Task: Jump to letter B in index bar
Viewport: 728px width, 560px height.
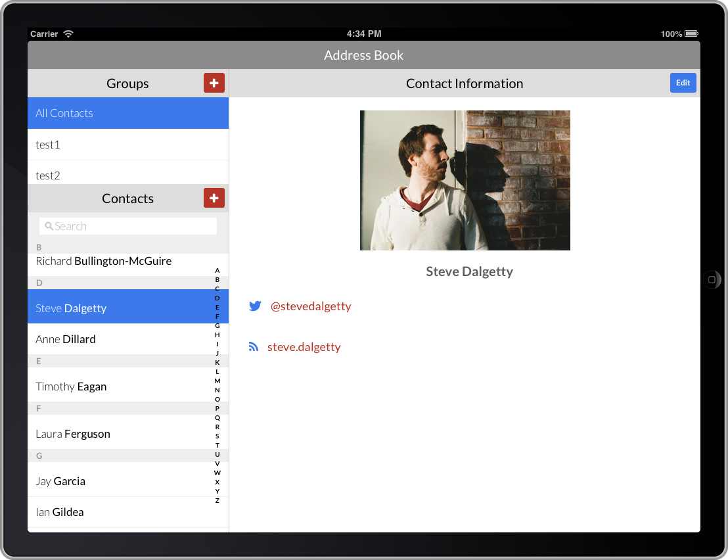Action: (217, 279)
